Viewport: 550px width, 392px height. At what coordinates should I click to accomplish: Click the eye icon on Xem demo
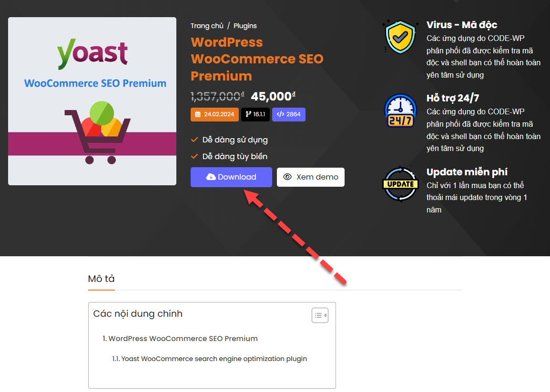(x=287, y=177)
